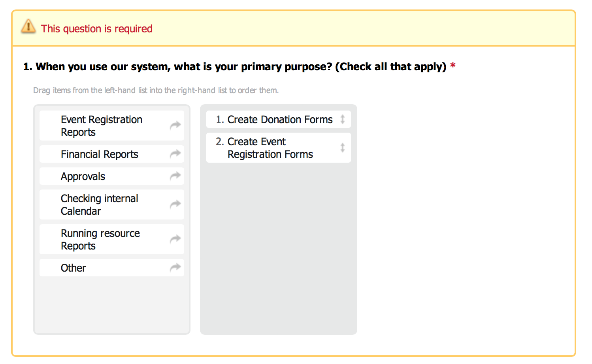Click arrow icon beside Event Registration Reports
592x364 pixels.
pos(175,126)
